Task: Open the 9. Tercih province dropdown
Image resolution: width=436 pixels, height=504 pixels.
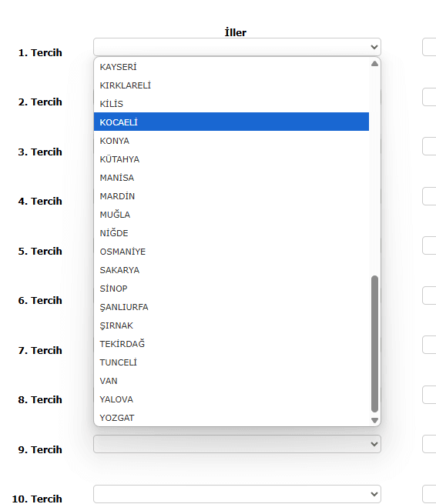Action: (x=237, y=444)
